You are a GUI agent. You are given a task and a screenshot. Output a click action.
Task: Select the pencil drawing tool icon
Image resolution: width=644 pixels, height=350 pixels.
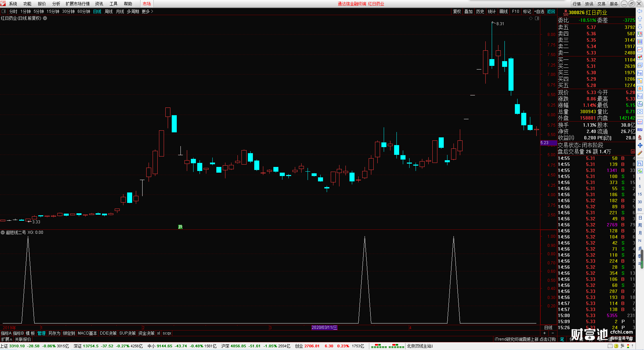click(640, 153)
